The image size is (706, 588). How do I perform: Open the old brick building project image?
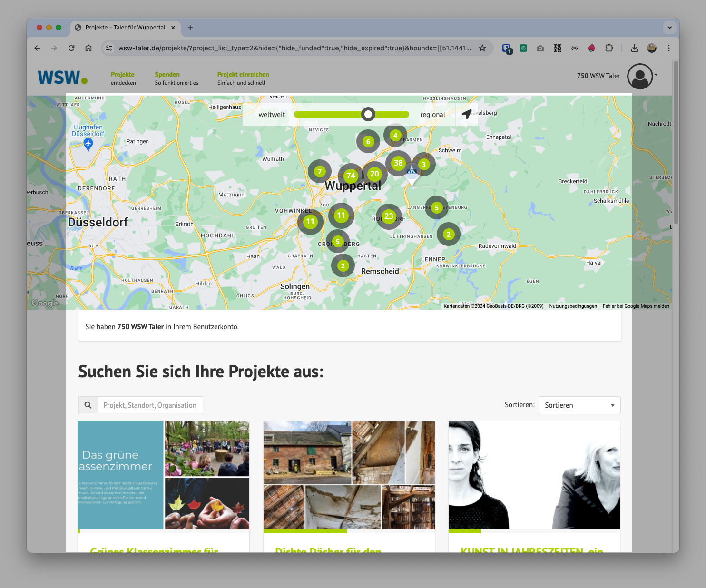point(349,475)
